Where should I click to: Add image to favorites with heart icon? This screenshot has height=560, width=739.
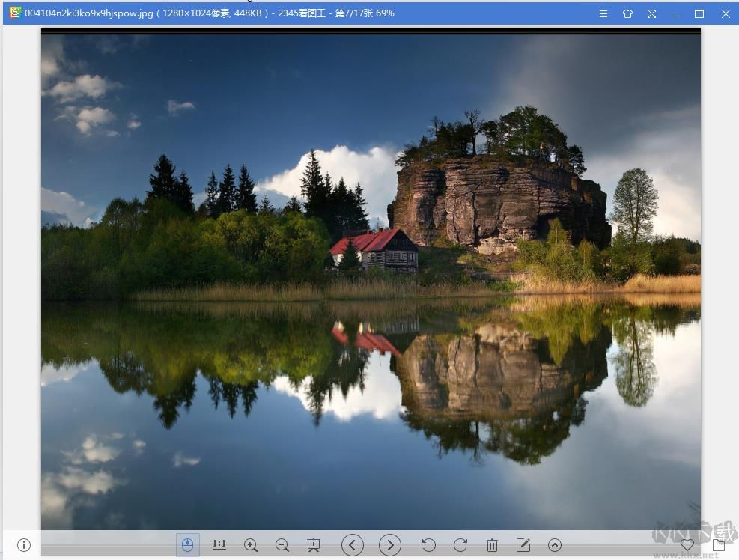(x=687, y=545)
